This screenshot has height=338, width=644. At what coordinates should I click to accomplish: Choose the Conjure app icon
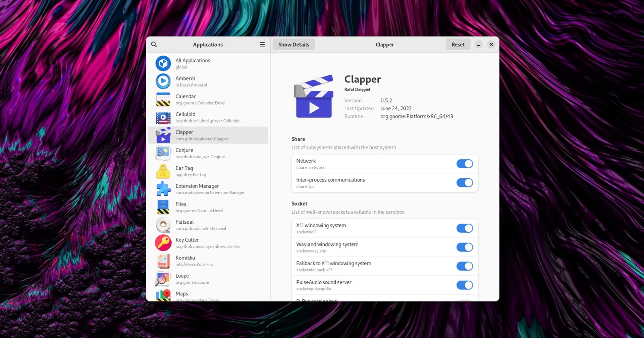(x=163, y=153)
